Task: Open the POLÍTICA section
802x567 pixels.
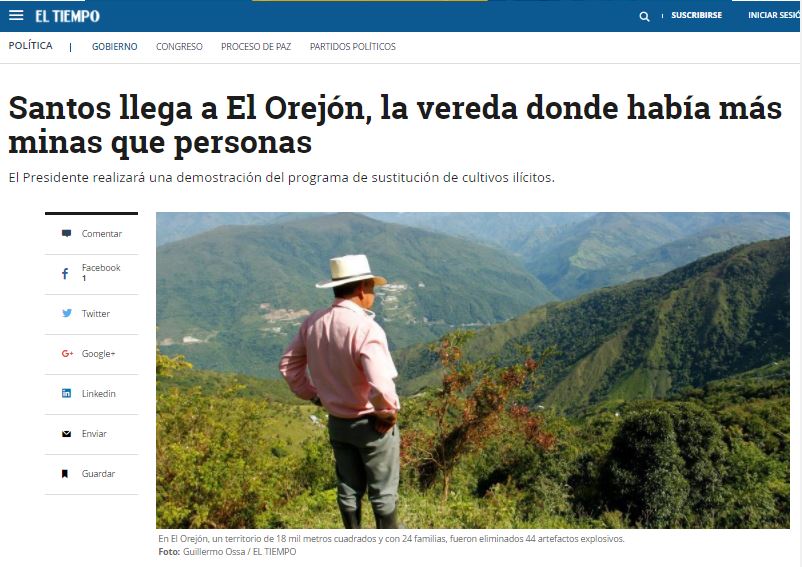Action: (x=30, y=46)
